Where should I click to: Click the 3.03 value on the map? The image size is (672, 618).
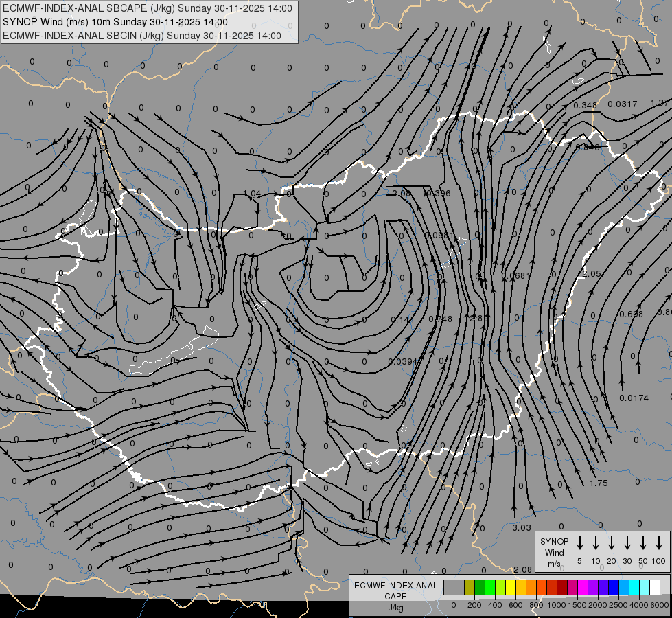tap(522, 528)
